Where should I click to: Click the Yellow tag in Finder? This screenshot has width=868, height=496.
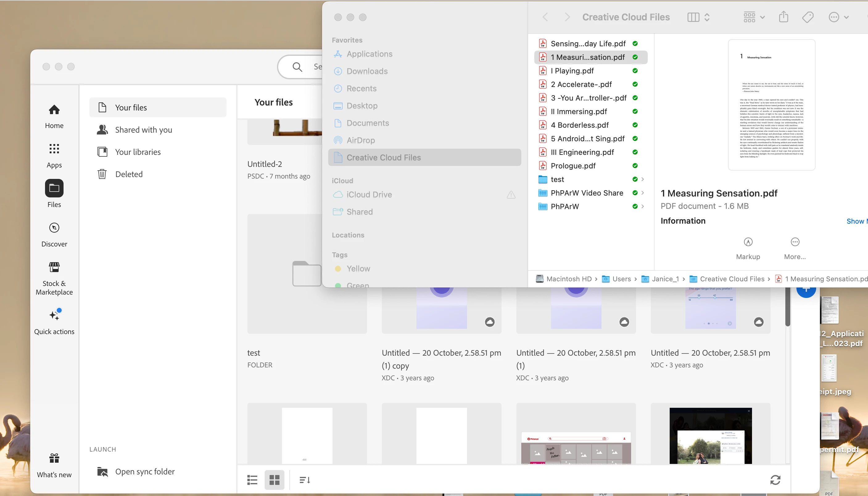pyautogui.click(x=358, y=268)
